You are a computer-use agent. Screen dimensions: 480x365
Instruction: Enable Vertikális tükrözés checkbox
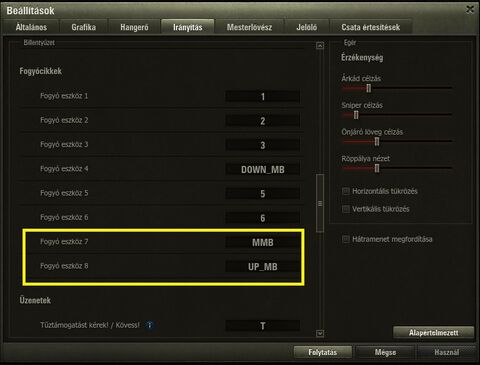[346, 209]
